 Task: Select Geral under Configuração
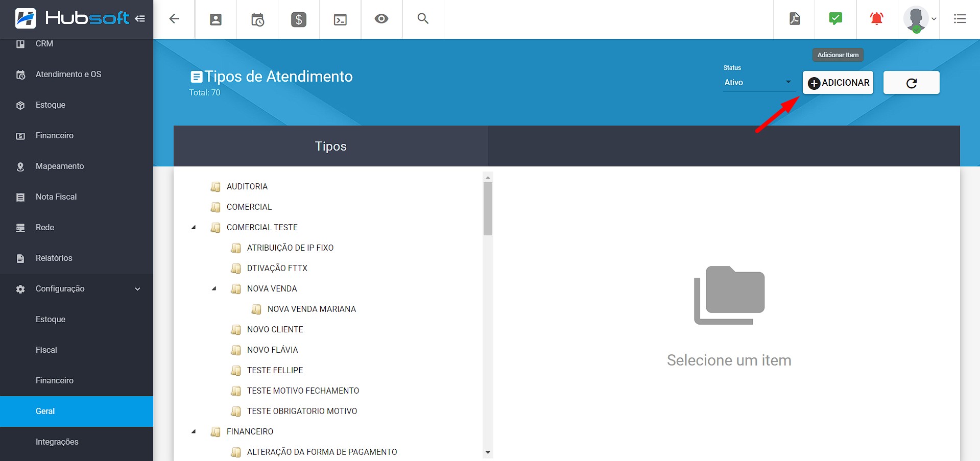(77, 411)
